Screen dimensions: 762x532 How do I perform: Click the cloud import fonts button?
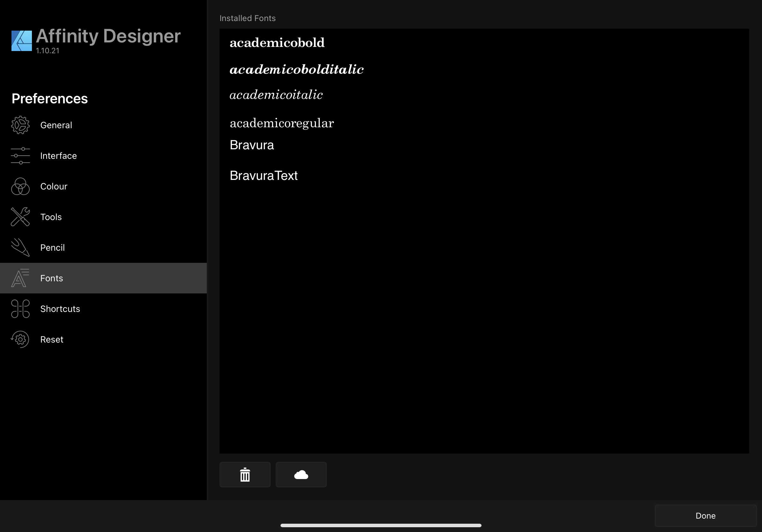tap(301, 475)
